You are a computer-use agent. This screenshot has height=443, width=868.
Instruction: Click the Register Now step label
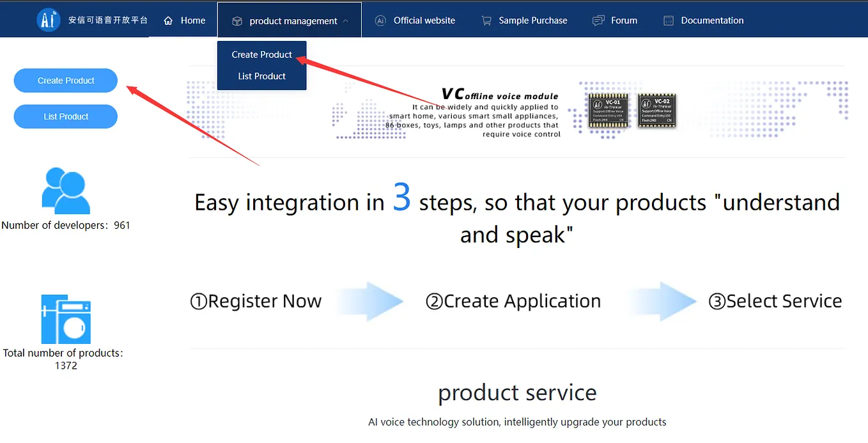(x=256, y=300)
